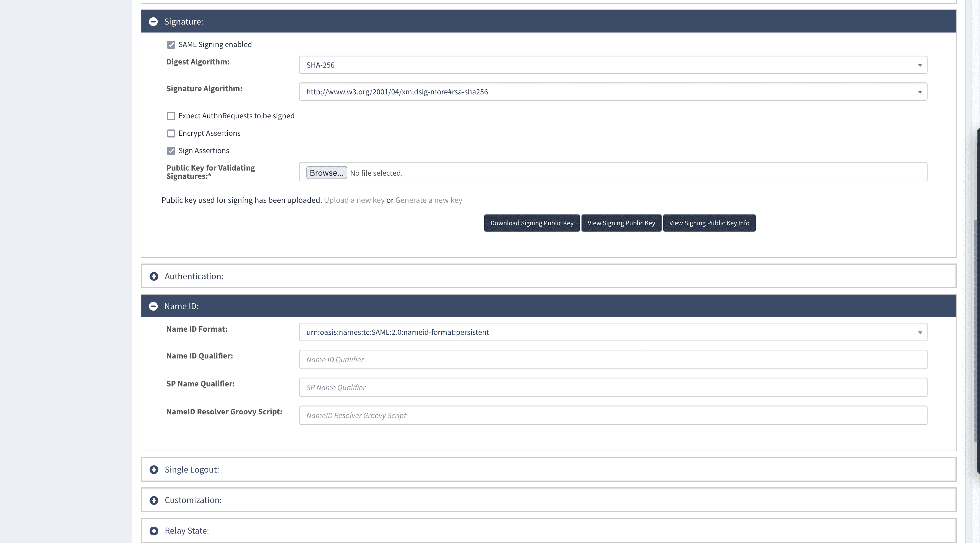This screenshot has width=980, height=543.
Task: Collapse the Signature section minus icon
Action: (153, 22)
